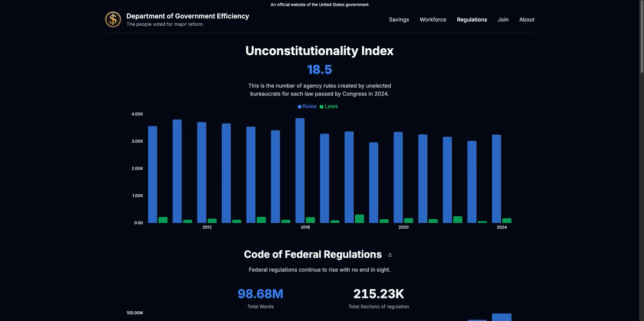The height and width of the screenshot is (321, 644).
Task: Click the 4.00K y-axis label
Action: pyautogui.click(x=137, y=114)
